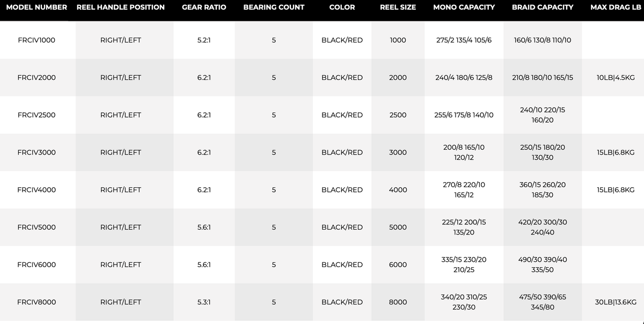644x324 pixels.
Task: Click the MODEL NUMBER column header
Action: 36,8
